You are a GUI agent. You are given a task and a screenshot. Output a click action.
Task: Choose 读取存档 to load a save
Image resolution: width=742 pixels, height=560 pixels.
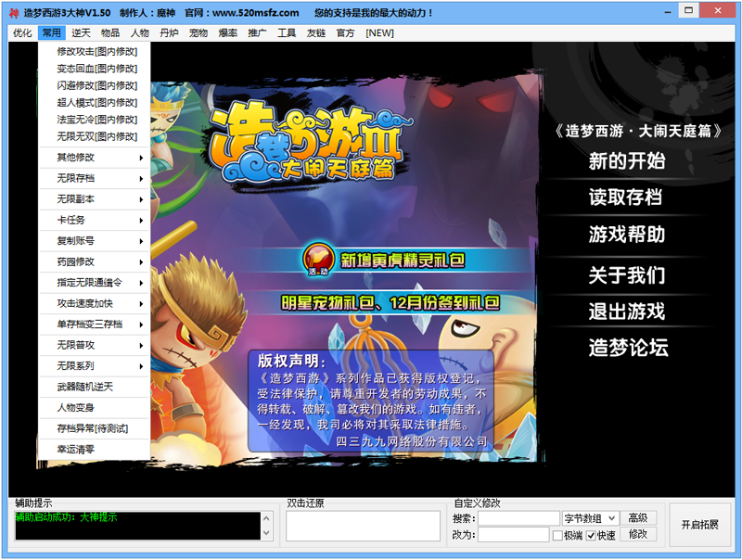click(x=625, y=197)
